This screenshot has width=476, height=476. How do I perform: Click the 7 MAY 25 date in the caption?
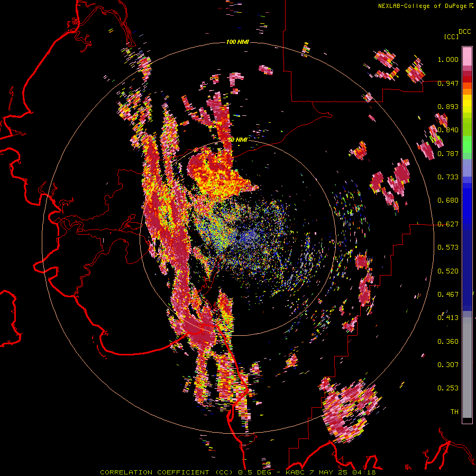tap(329, 472)
